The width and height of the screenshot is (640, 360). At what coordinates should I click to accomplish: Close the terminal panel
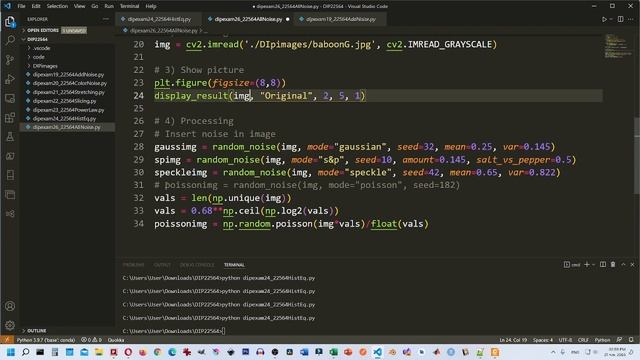(632, 264)
